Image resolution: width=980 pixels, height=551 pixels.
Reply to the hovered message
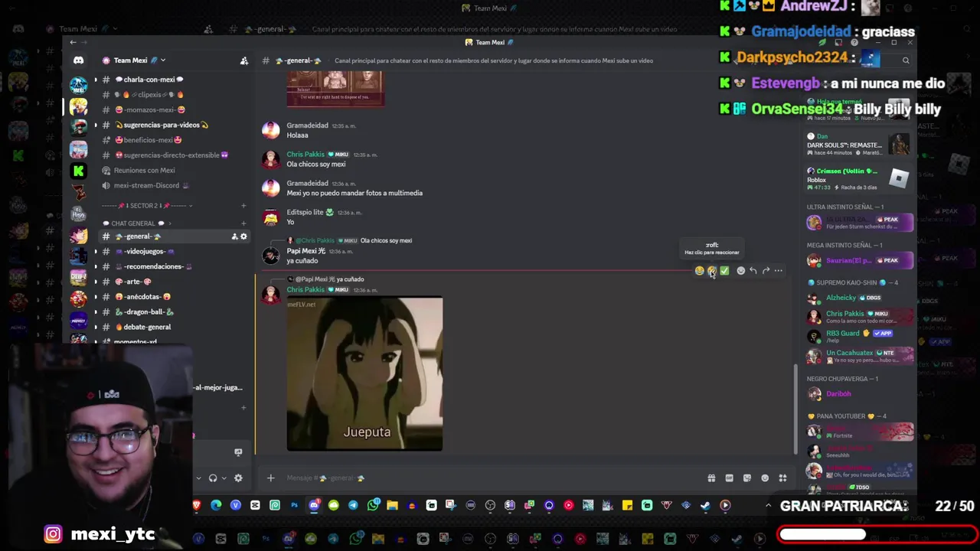tap(753, 270)
